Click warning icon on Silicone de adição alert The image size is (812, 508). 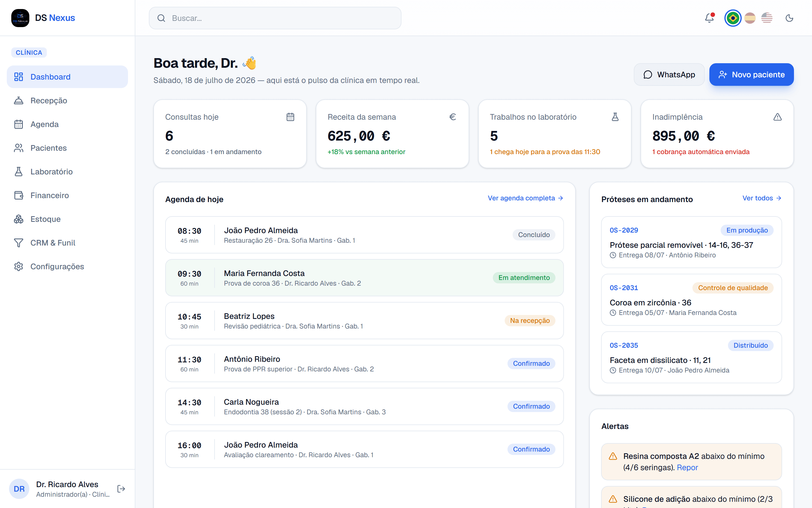[613, 499]
